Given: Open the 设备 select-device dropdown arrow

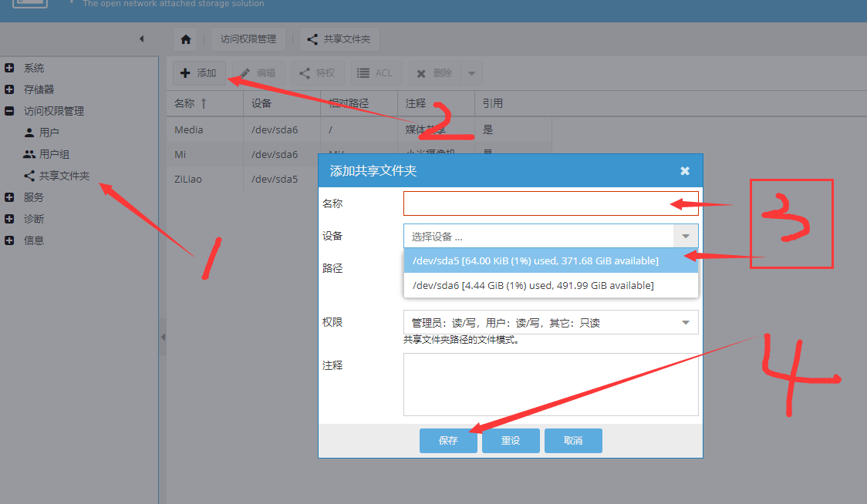Looking at the screenshot, I should point(686,237).
